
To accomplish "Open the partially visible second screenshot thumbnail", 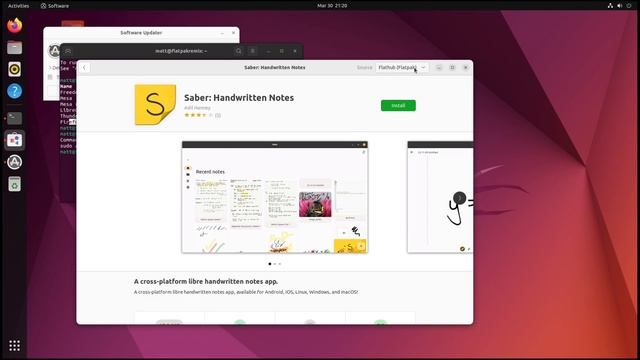I will 440,197.
